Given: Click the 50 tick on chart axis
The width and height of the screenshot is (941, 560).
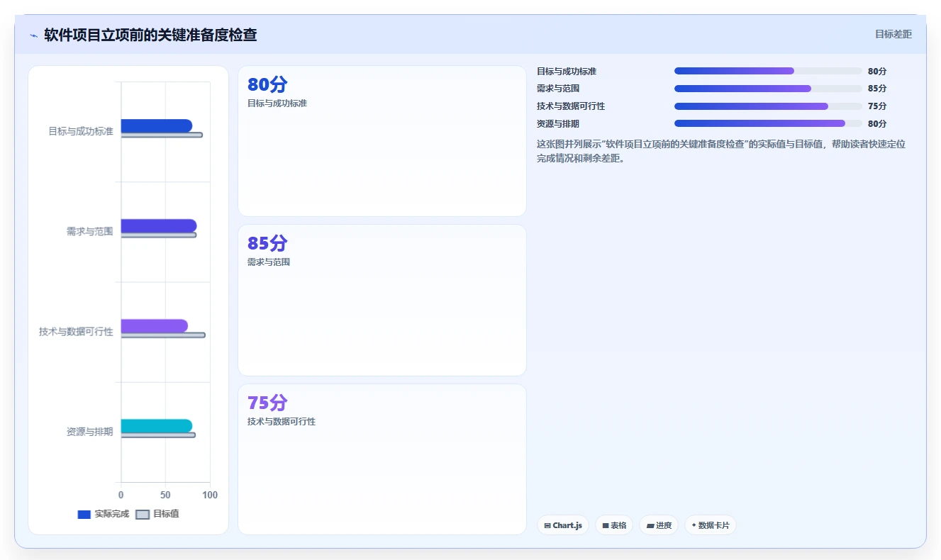Looking at the screenshot, I should click(x=165, y=495).
